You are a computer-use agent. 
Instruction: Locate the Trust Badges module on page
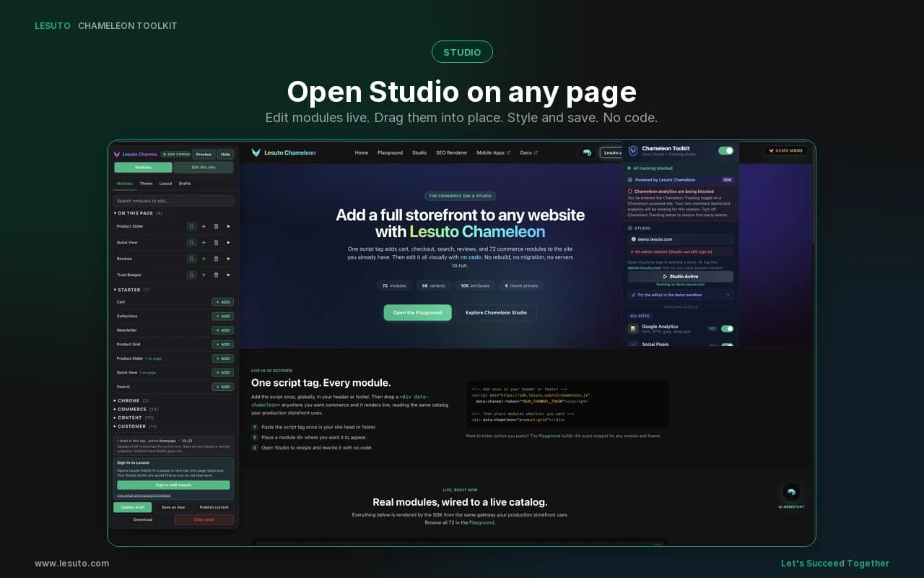[192, 275]
